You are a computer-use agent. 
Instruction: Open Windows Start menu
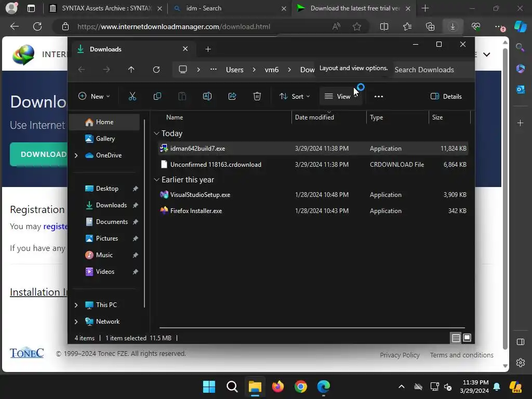pyautogui.click(x=209, y=387)
